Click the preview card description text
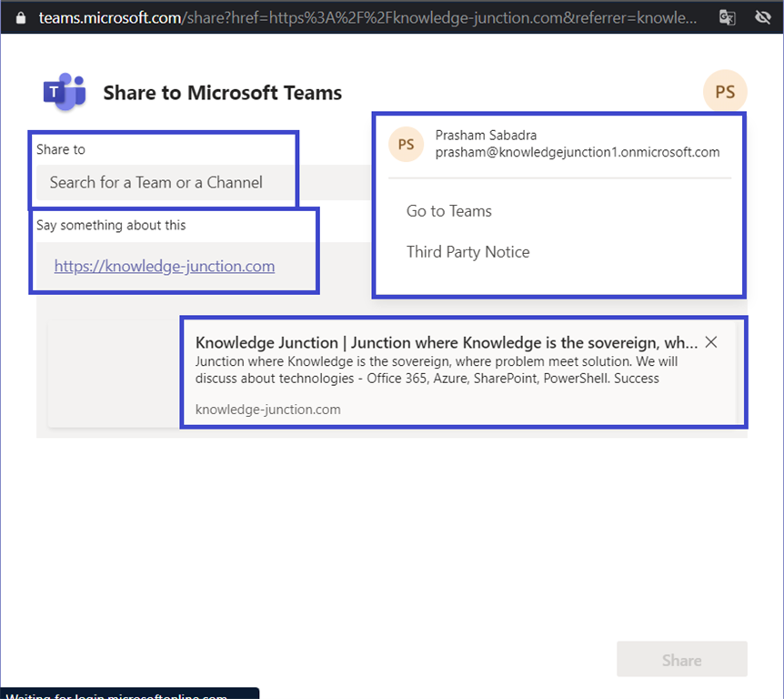Screen dimensions: 784x699 point(436,370)
